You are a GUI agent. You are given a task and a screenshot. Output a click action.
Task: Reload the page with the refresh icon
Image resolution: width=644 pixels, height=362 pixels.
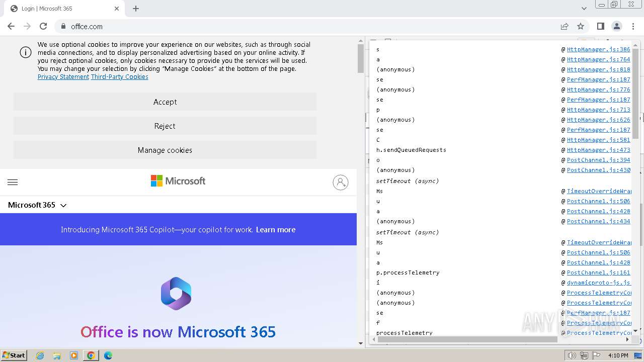43,26
